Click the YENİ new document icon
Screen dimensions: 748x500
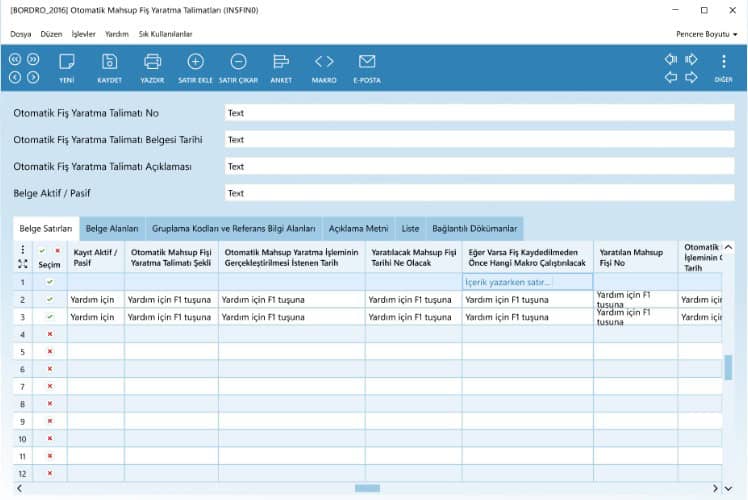click(x=67, y=62)
